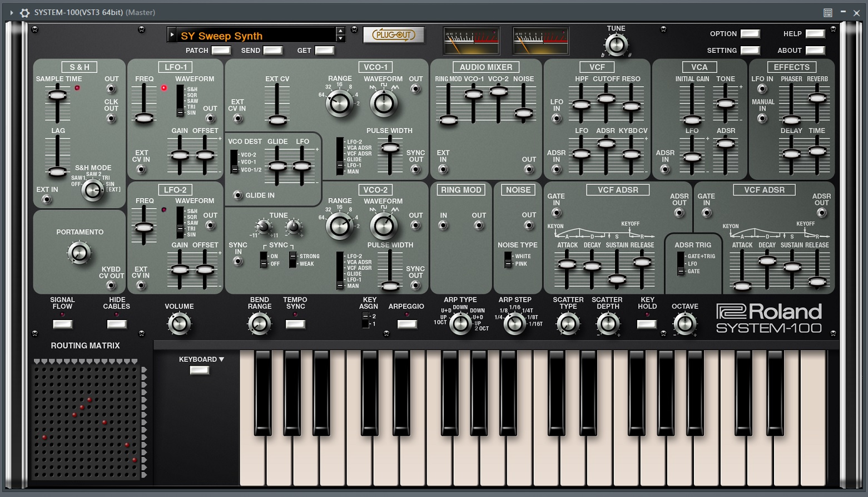
Task: Click the S&H MODE rotary selector
Action: point(92,190)
